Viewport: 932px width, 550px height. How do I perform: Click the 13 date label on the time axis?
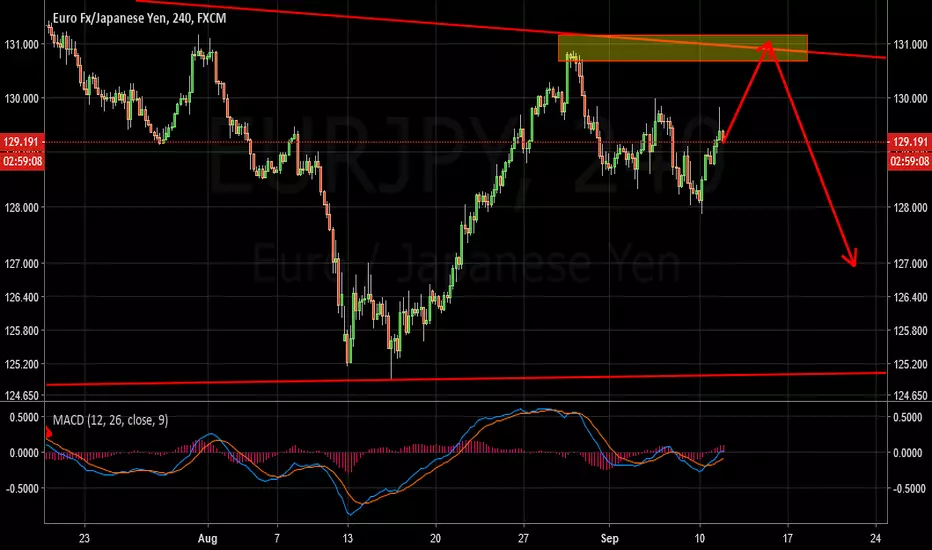point(348,539)
